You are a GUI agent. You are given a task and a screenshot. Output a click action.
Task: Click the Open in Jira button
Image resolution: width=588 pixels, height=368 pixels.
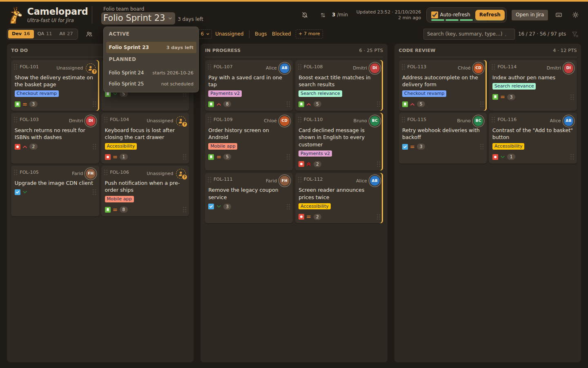[530, 15]
